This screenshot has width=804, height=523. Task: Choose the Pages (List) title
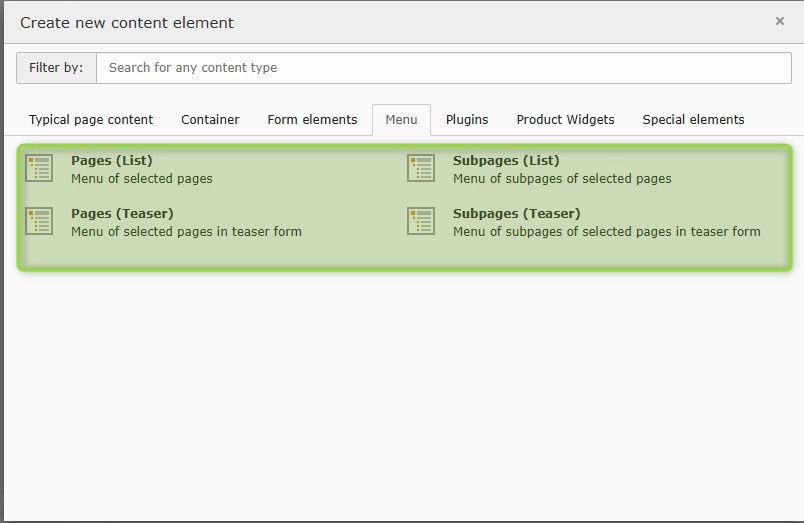pos(112,160)
